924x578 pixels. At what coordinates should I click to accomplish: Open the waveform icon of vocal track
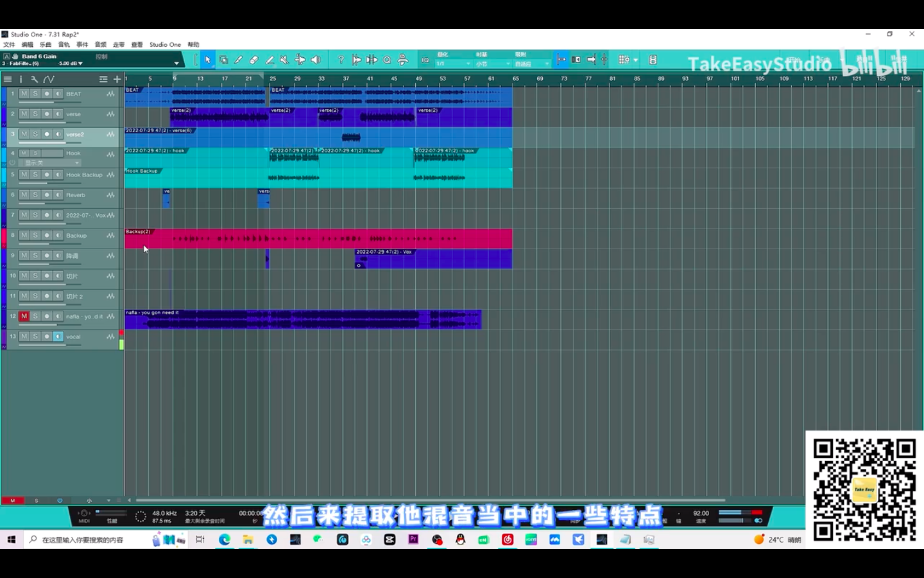click(111, 337)
